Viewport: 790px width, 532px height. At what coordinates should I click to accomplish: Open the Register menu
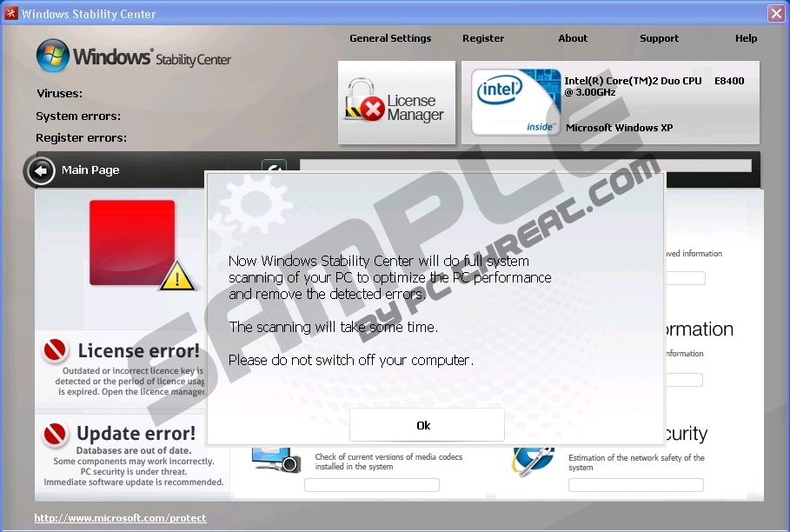pos(483,38)
